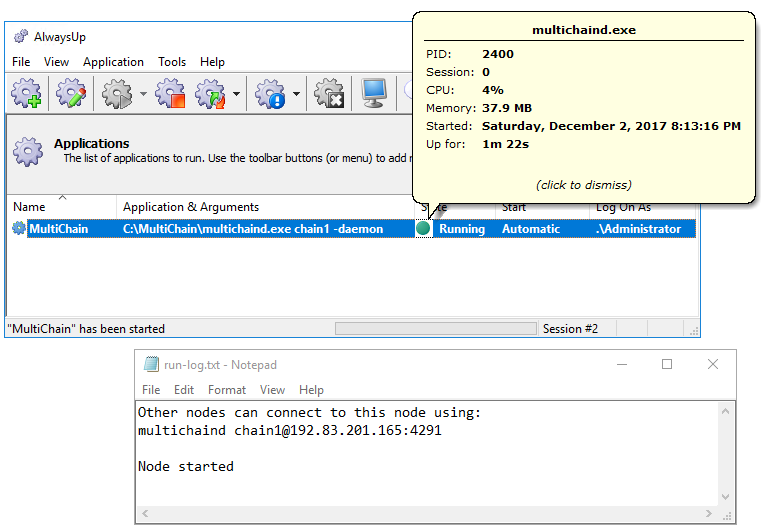Image resolution: width=764 pixels, height=531 pixels.
Task: Open AlwaysUp View menu
Action: tap(57, 62)
